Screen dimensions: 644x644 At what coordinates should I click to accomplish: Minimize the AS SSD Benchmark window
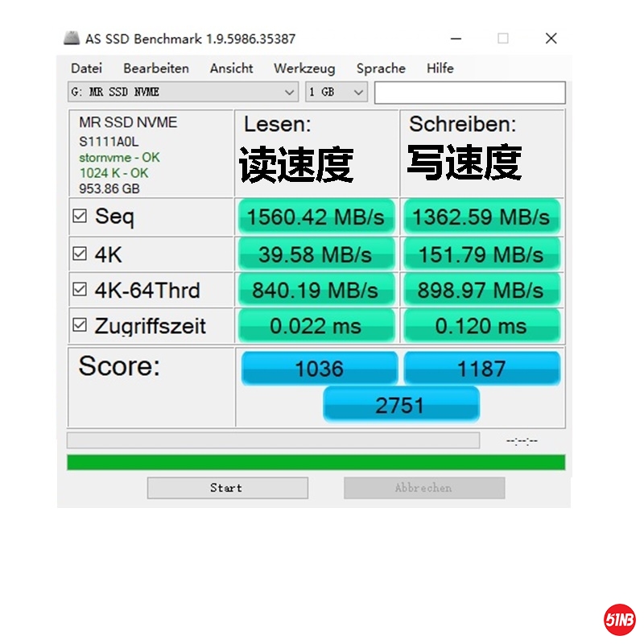click(456, 39)
